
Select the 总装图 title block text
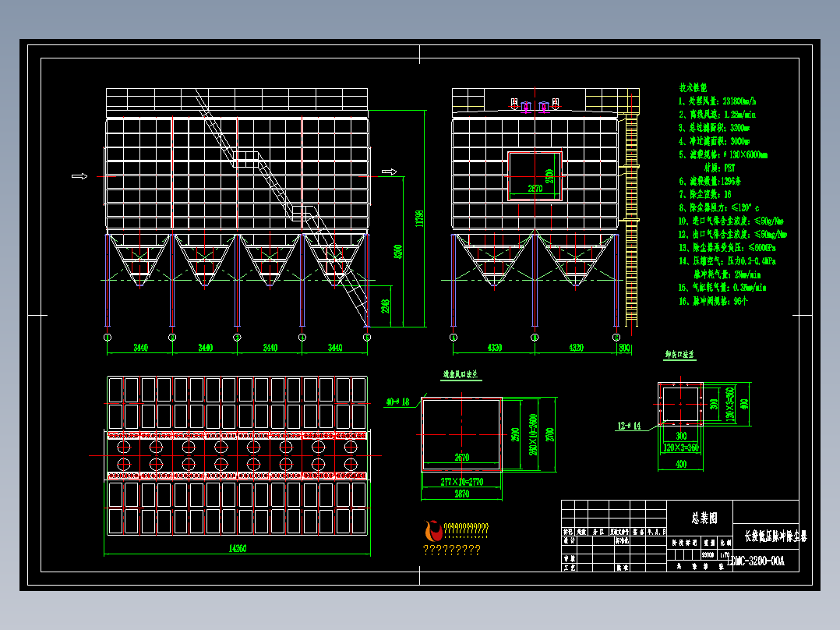point(704,518)
